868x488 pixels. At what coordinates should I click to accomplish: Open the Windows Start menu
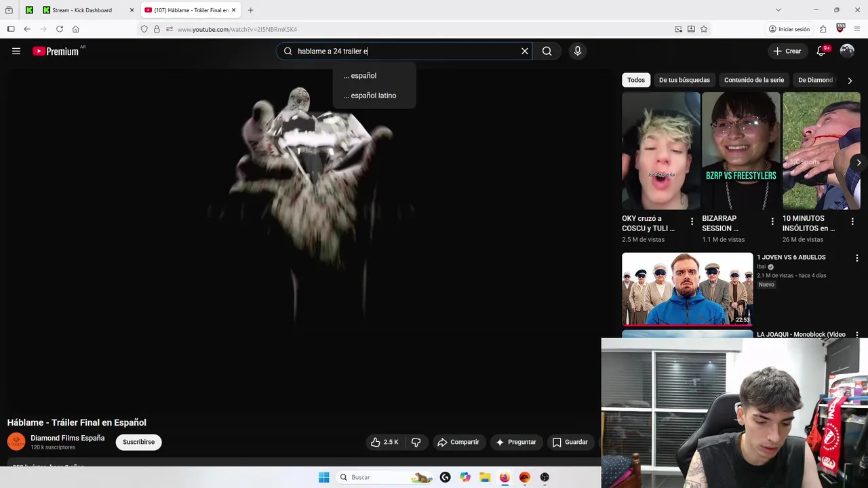(x=323, y=477)
